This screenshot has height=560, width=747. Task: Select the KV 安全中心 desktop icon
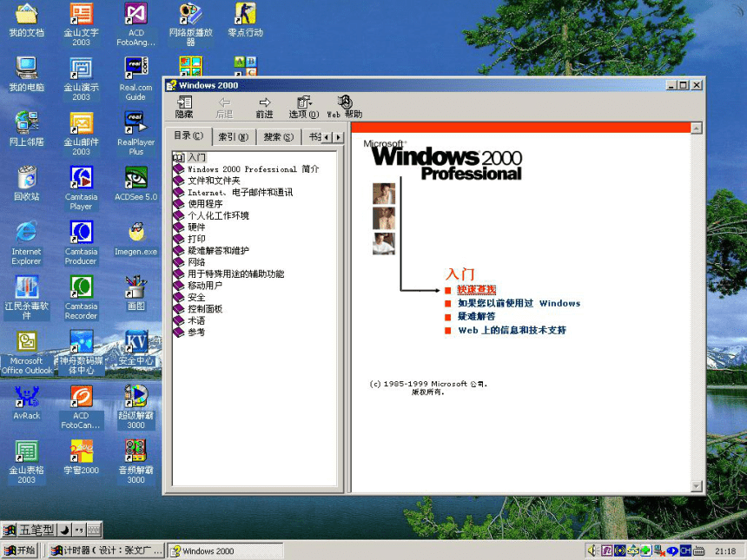point(136,348)
